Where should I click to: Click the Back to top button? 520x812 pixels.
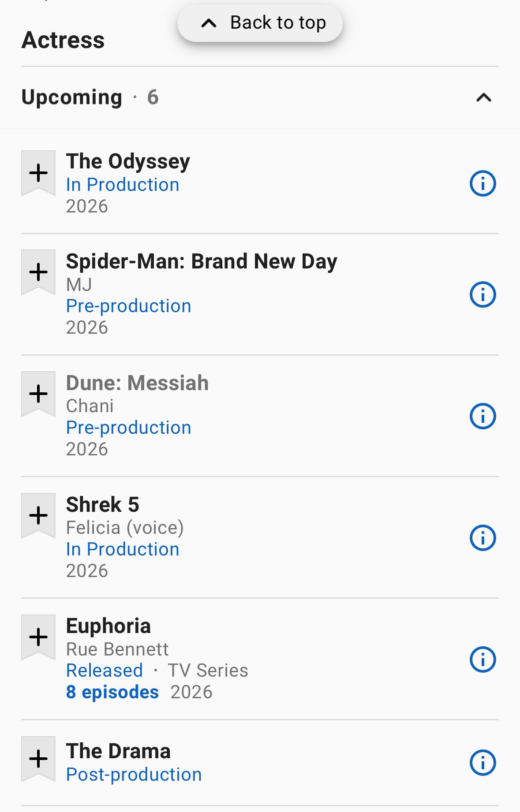click(x=260, y=23)
